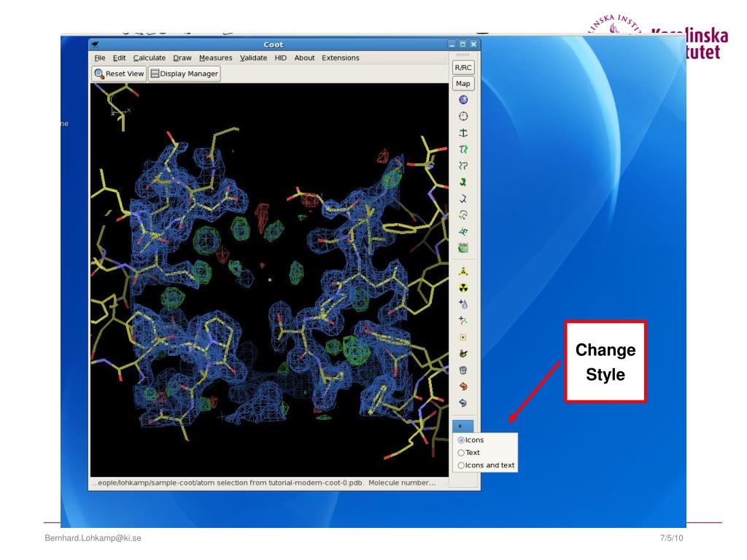
Task: Select the Edit Chi Angles icon
Action: 463,215
